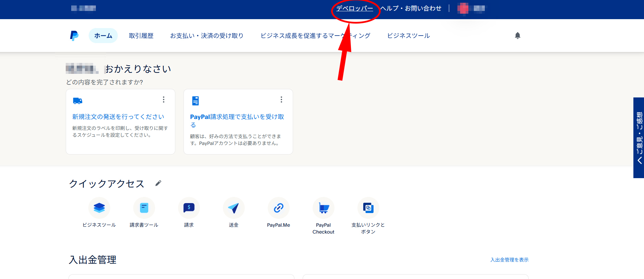Open ビジネスツール in the top navigation
Screen dimensions: 644x279
coord(408,36)
